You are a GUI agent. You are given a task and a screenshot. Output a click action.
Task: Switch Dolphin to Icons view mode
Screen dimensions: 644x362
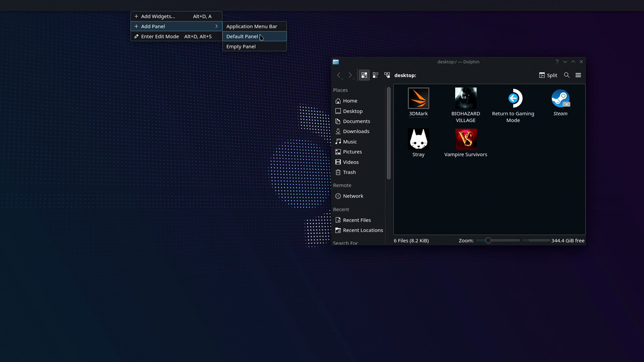364,75
